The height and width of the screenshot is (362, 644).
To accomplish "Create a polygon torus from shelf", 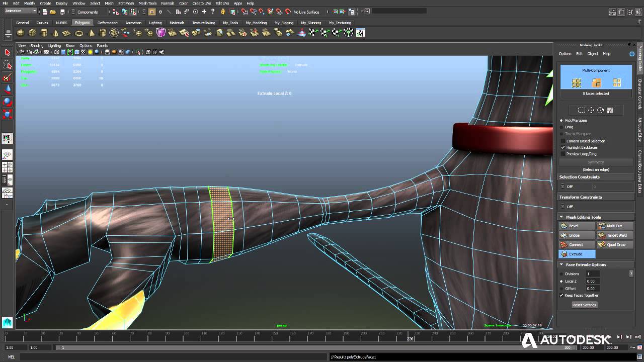I will coord(79,33).
